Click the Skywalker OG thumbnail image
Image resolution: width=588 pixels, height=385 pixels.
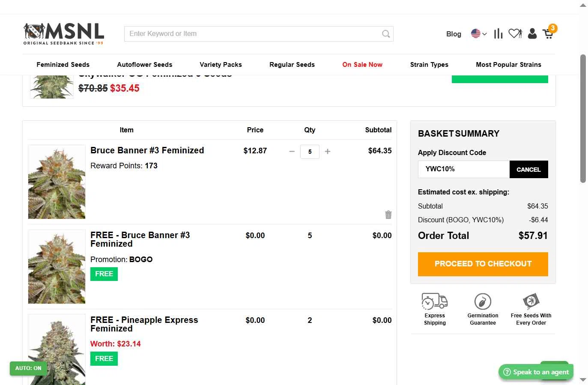click(x=52, y=87)
